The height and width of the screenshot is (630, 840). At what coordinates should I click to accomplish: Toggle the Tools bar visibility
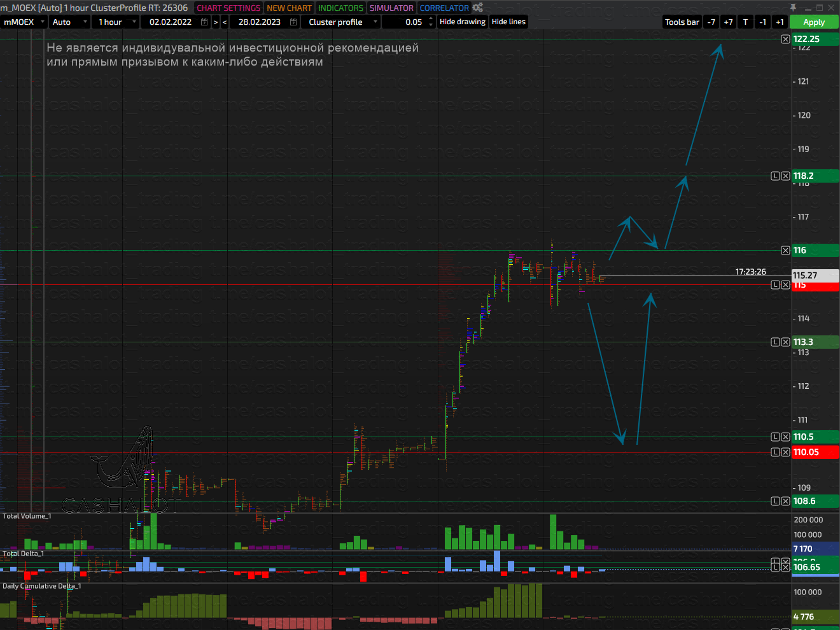coord(682,22)
